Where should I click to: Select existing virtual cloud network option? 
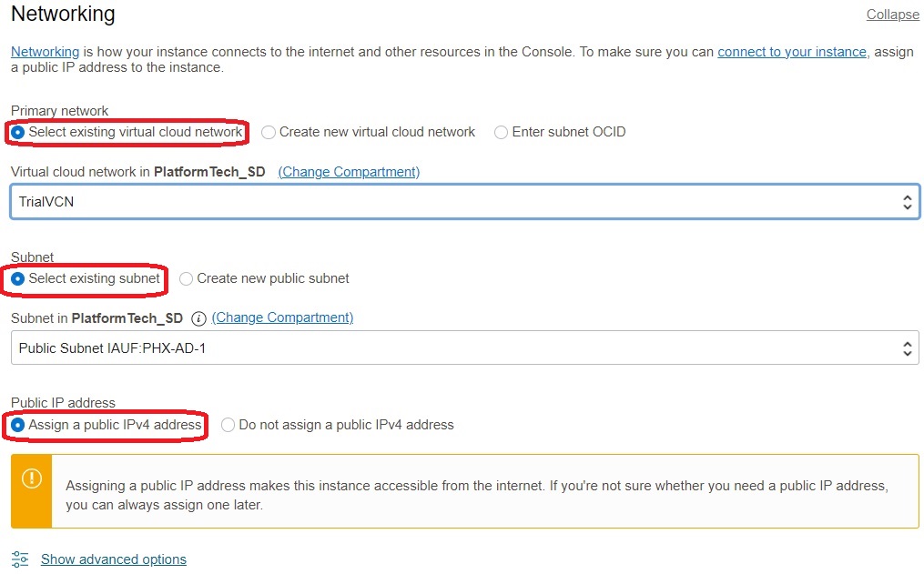click(x=18, y=132)
